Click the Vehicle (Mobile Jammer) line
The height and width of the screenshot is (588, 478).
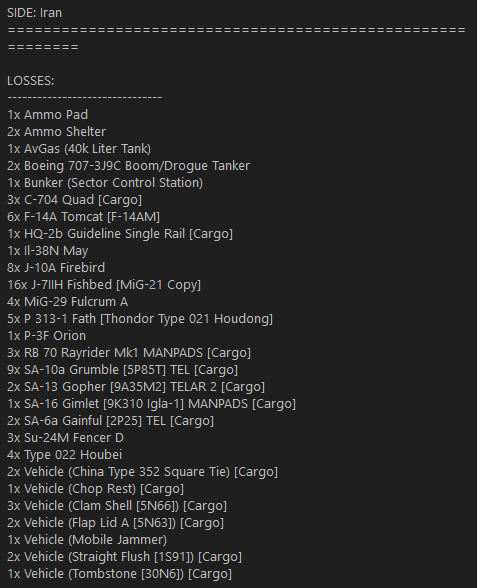87,540
